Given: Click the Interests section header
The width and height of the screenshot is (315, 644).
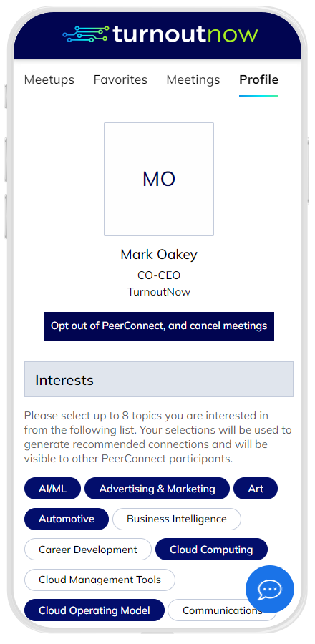Looking at the screenshot, I should [x=159, y=379].
